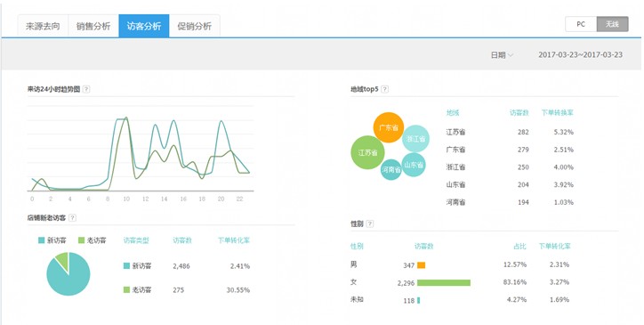Viewport: 644px width, 325px height.
Task: Switch view to PC
Action: pos(581,24)
